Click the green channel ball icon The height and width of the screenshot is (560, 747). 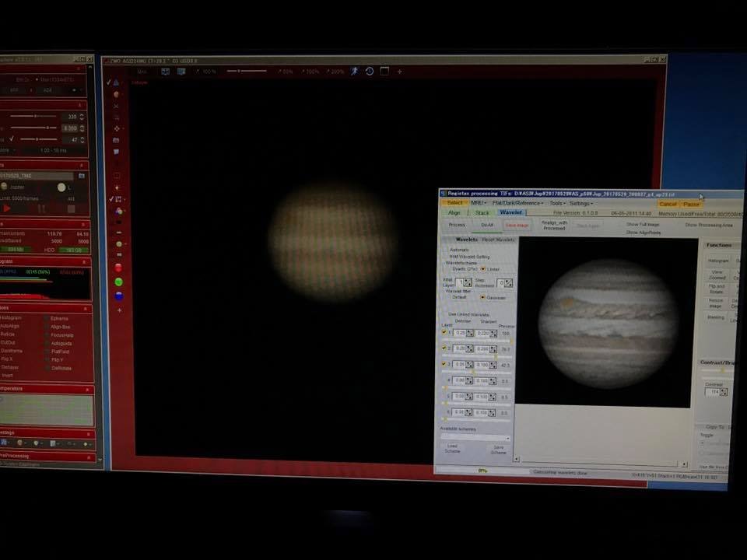point(118,282)
